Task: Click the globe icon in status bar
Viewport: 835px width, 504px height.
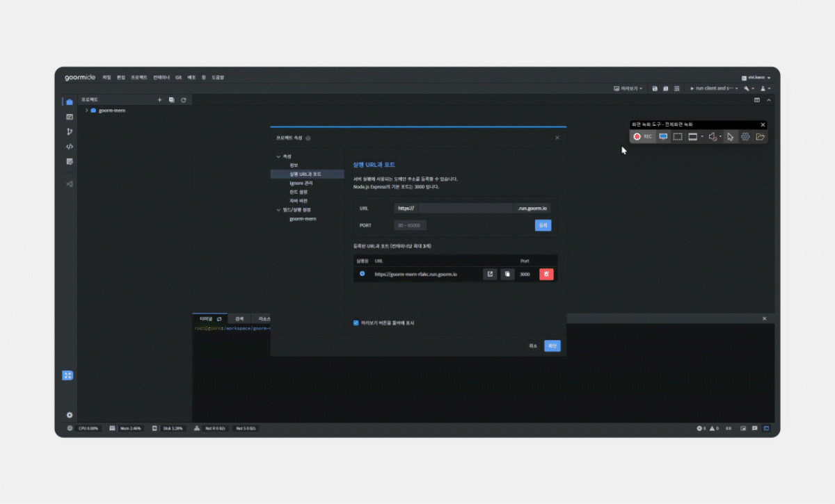Action: pos(70,428)
